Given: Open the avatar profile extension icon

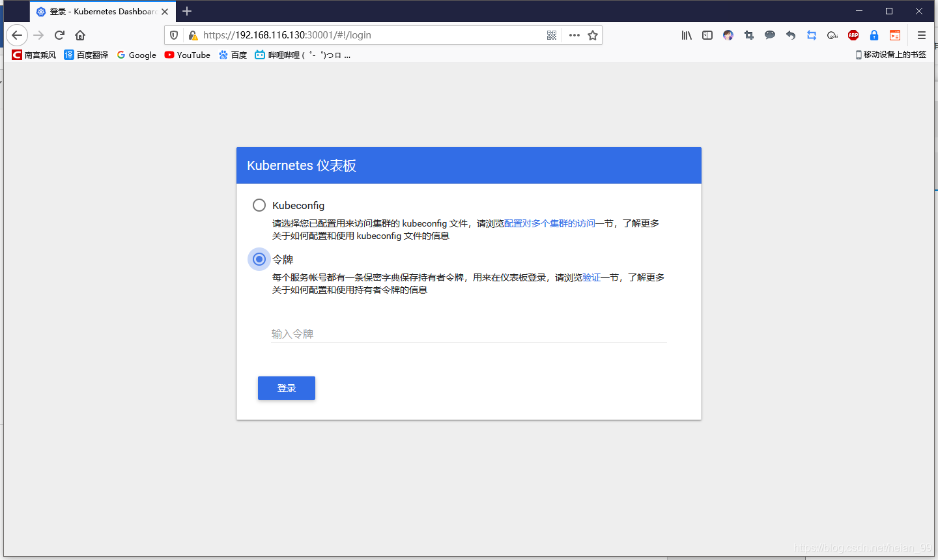Looking at the screenshot, I should click(x=728, y=35).
